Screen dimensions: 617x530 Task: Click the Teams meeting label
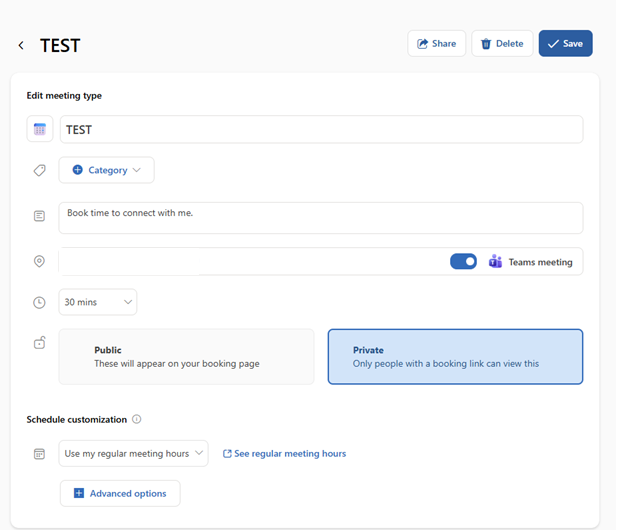pos(540,262)
